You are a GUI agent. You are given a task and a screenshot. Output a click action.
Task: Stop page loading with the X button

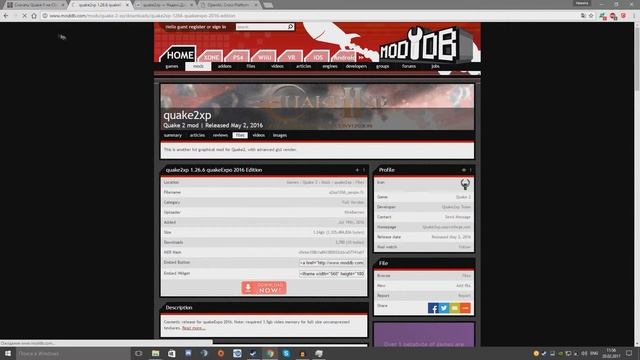[24, 16]
